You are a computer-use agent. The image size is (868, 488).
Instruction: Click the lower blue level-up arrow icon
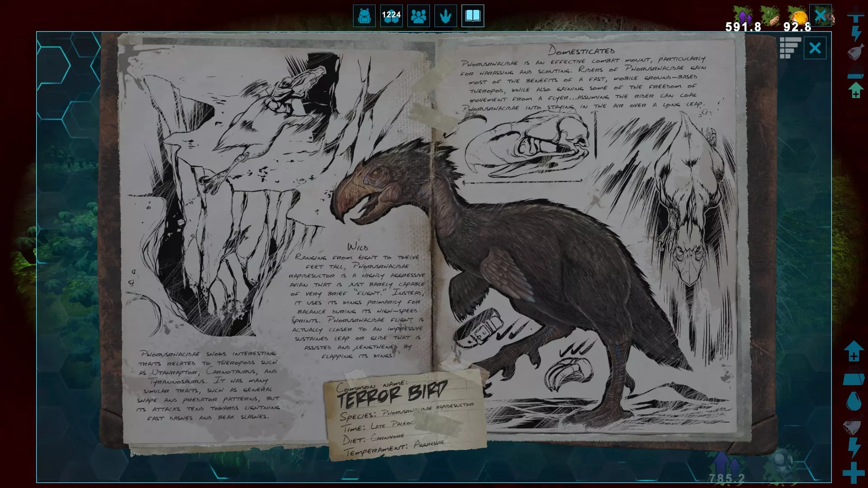tap(854, 351)
